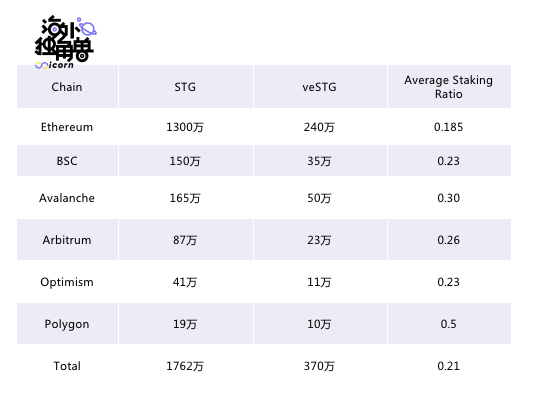The image size is (538, 394).
Task: Click the 11万 veSTG value for Optimism
Action: tap(319, 282)
